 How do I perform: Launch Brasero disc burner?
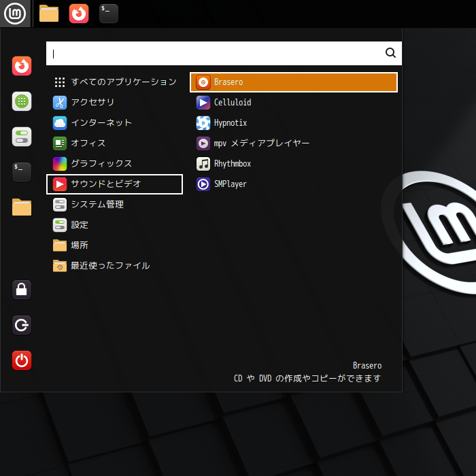pos(294,82)
